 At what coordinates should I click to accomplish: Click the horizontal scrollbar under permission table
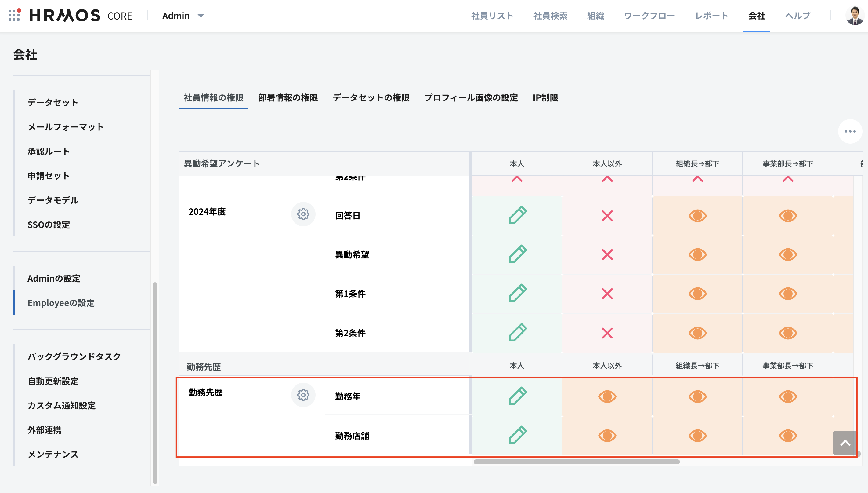(x=577, y=462)
